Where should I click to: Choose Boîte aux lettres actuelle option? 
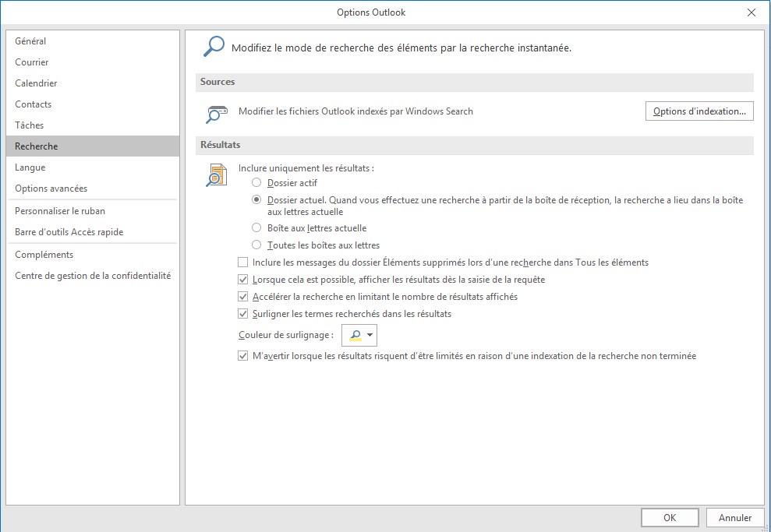point(256,227)
